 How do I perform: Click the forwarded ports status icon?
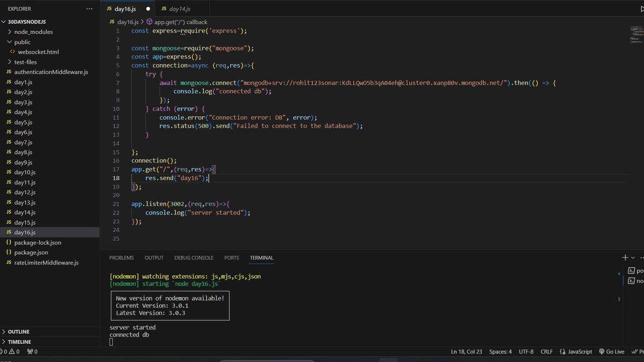(x=32, y=352)
